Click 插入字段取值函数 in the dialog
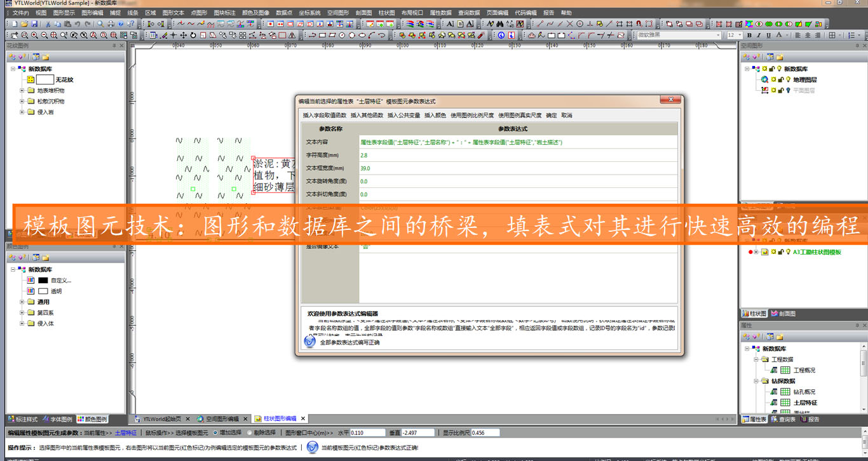The width and height of the screenshot is (868, 461). [x=325, y=116]
